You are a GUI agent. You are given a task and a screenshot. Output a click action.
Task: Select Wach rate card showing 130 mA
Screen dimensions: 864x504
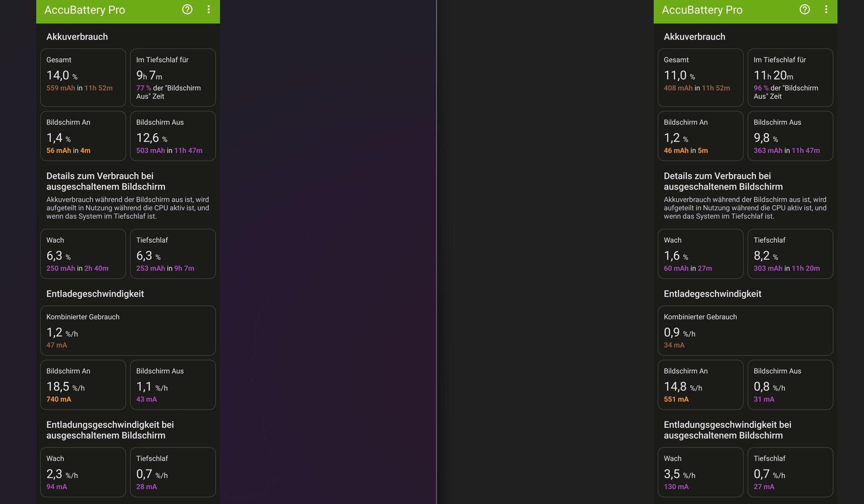click(700, 472)
